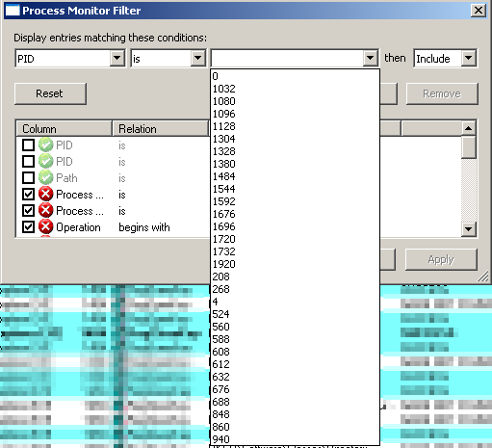Click the Process Monitor Filter title bar icon
The width and height of the screenshot is (492, 448).
[13, 11]
